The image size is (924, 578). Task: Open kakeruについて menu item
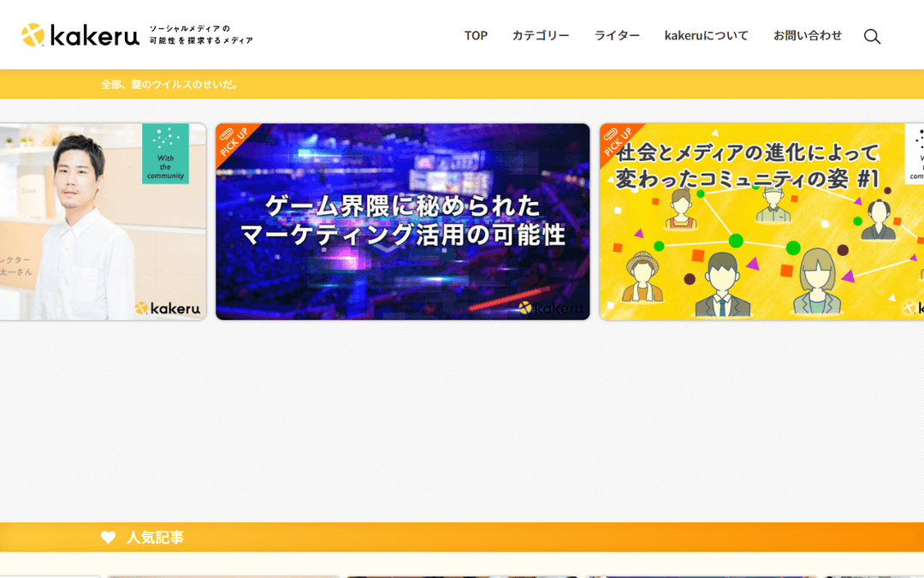pos(706,35)
